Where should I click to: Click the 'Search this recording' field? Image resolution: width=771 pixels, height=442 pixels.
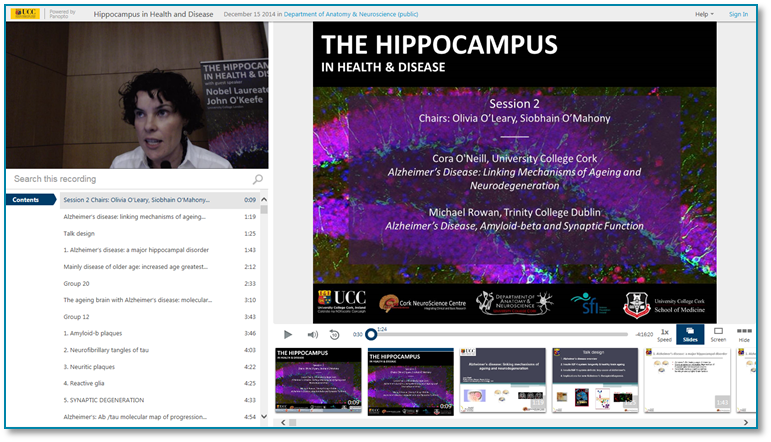[x=130, y=179]
